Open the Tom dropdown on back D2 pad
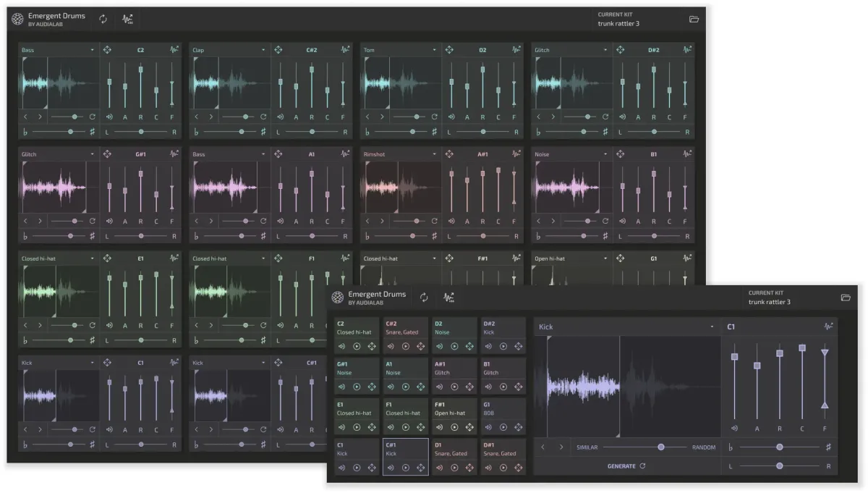The image size is (868, 493). click(400, 50)
